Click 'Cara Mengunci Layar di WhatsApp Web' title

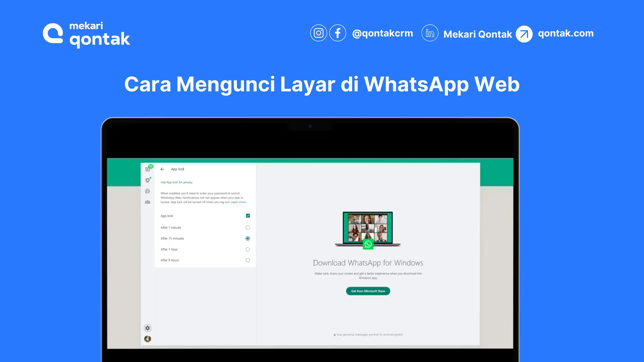[322, 85]
